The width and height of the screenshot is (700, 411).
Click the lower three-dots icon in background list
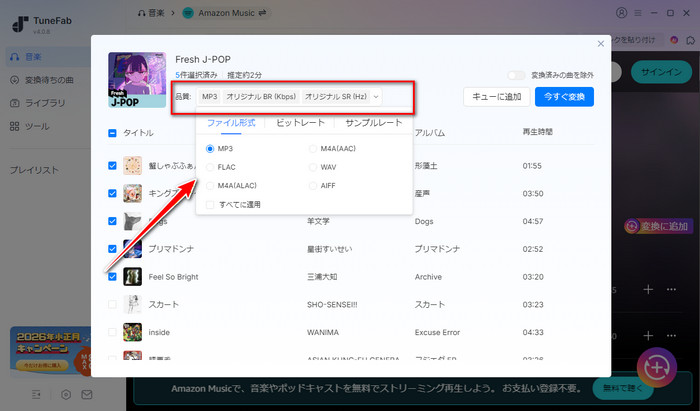coord(671,336)
